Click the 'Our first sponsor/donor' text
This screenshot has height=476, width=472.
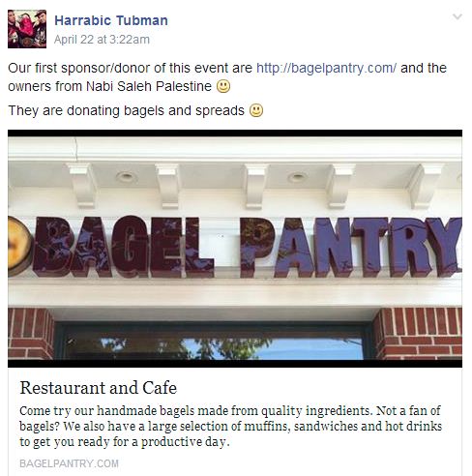(x=80, y=68)
